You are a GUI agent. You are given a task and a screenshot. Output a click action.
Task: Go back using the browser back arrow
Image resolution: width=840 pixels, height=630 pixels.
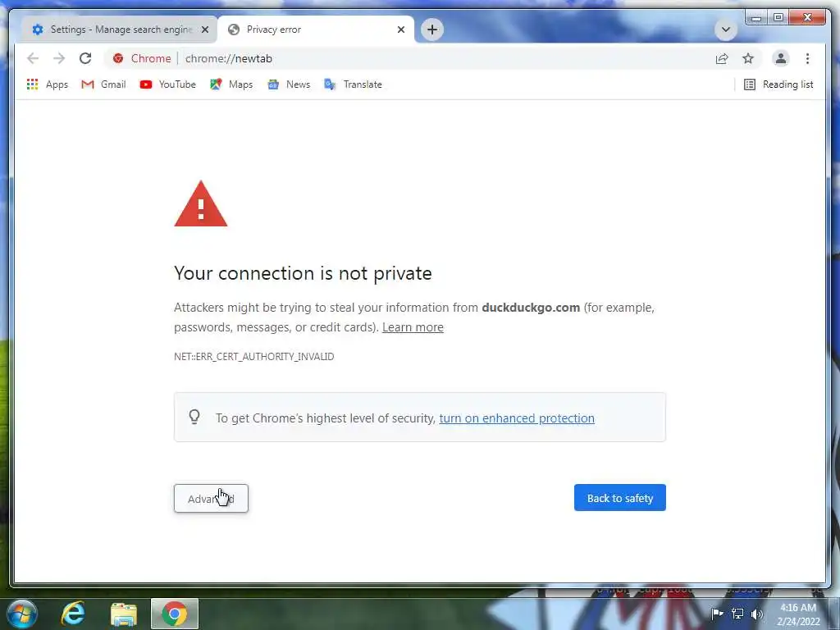click(x=33, y=58)
